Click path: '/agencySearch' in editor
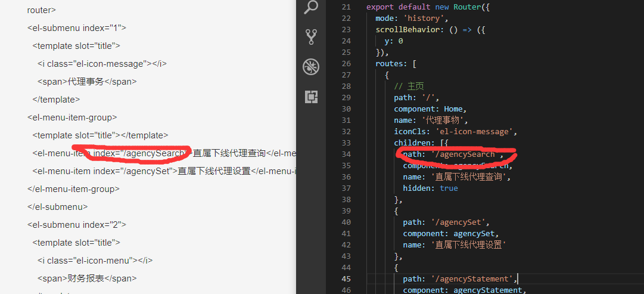Image resolution: width=644 pixels, height=294 pixels. click(x=453, y=154)
